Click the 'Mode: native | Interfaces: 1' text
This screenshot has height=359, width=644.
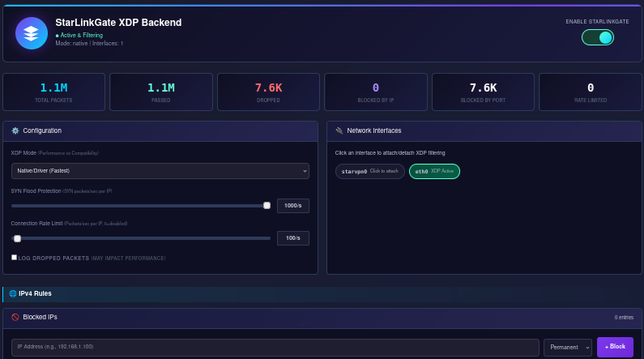point(89,43)
